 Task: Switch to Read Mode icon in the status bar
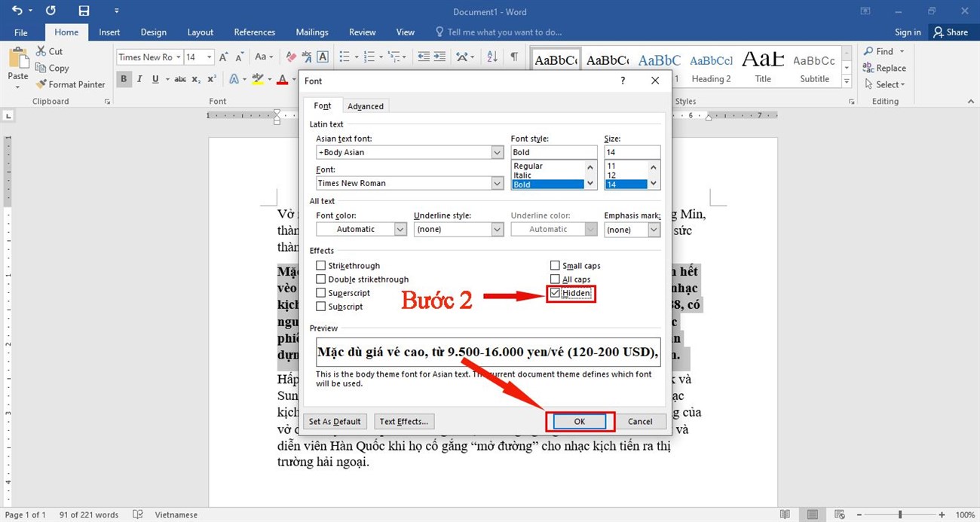pyautogui.click(x=786, y=514)
